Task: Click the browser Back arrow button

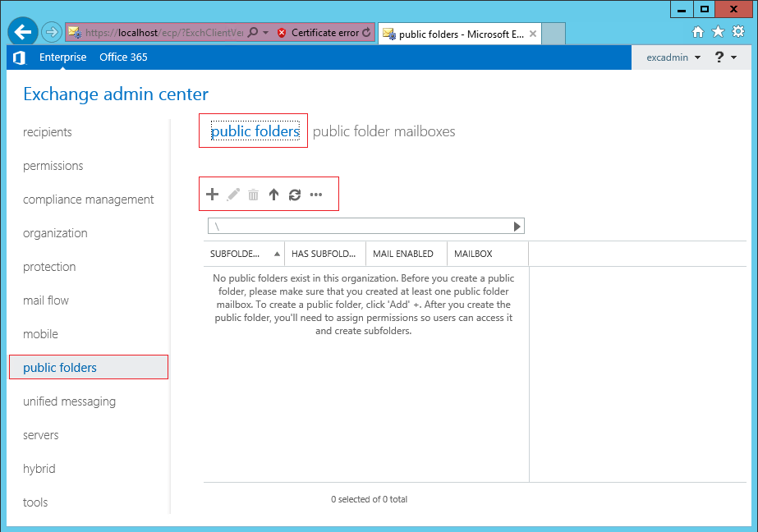Action: click(x=23, y=32)
